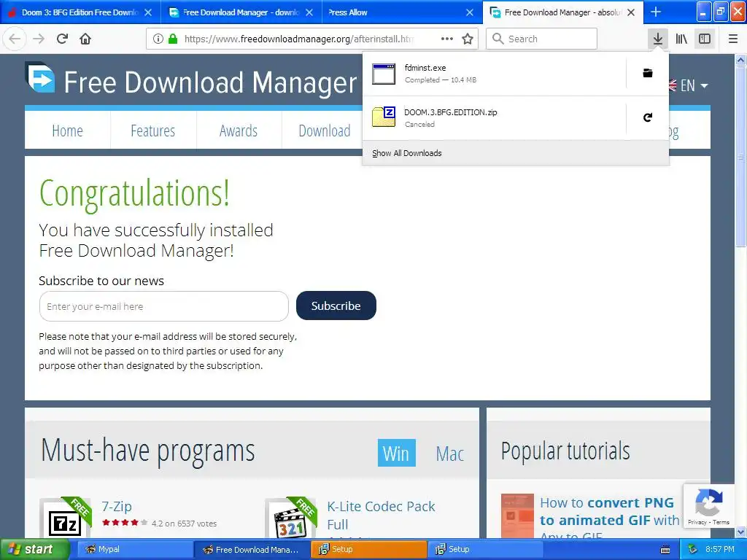This screenshot has height=560, width=747.
Task: Click the 7-Zip program icon
Action: [x=65, y=519]
